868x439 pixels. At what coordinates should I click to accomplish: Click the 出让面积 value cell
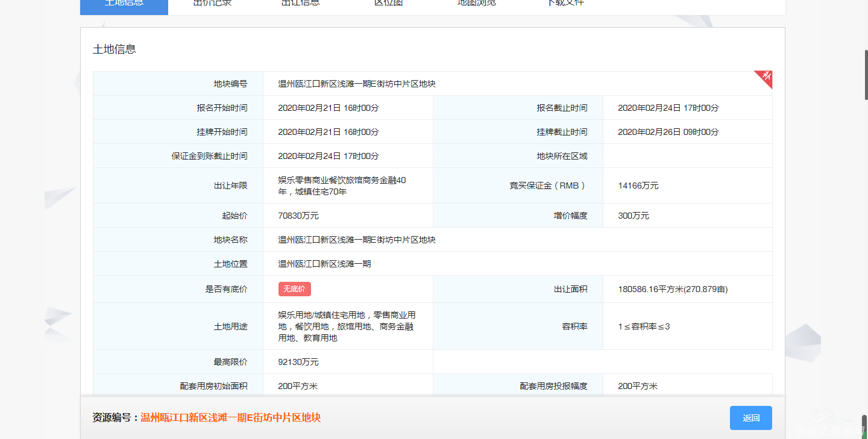673,289
